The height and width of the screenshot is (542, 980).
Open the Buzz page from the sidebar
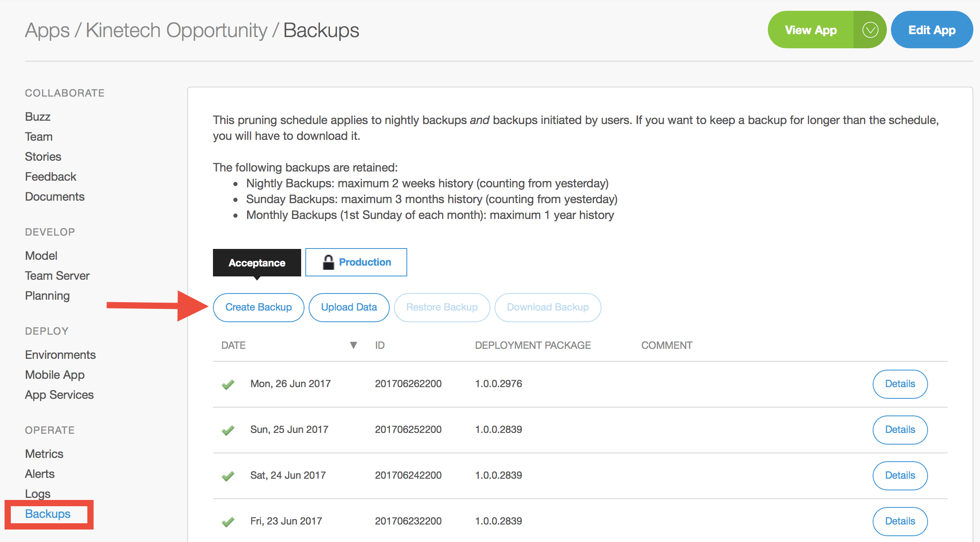37,117
